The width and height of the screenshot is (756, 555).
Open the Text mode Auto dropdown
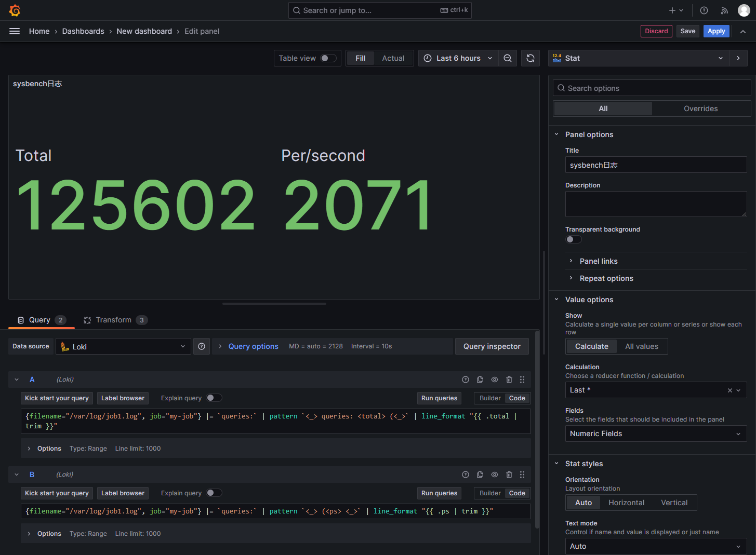656,546
